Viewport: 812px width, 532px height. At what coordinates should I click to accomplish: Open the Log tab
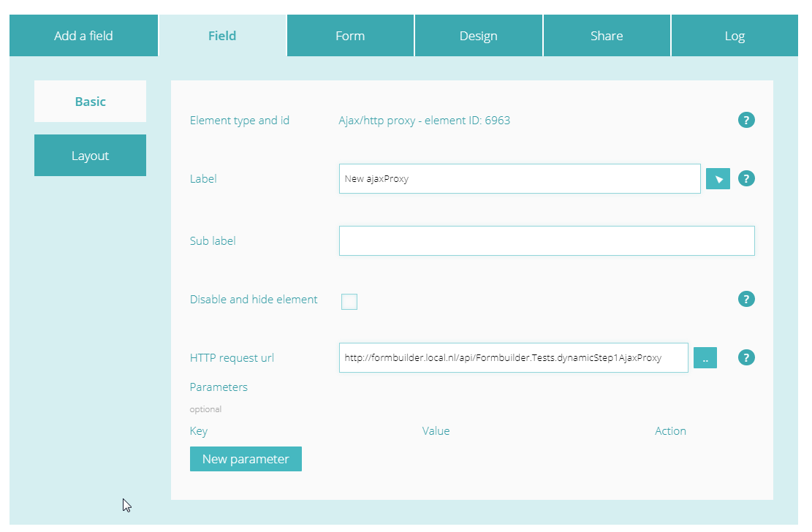pyautogui.click(x=735, y=35)
